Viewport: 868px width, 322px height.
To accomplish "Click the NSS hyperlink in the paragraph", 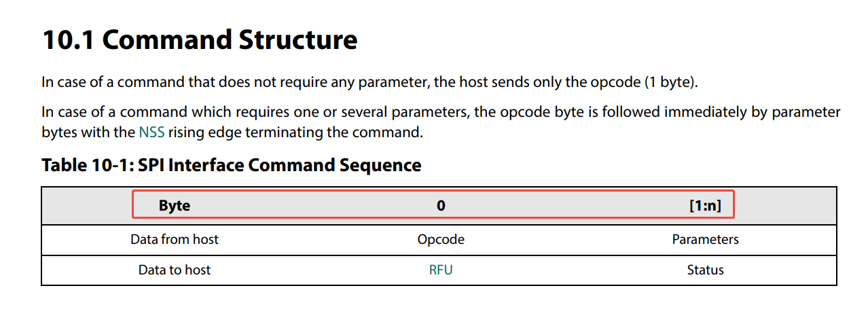I will click(151, 132).
